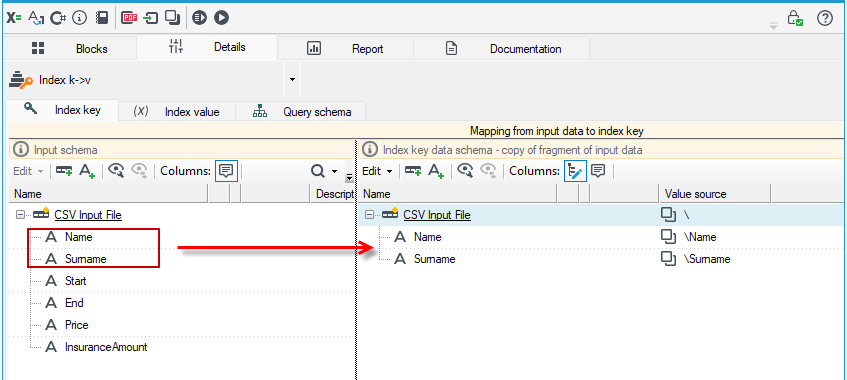Open the info icon in top toolbar
This screenshot has width=847, height=380.
80,18
